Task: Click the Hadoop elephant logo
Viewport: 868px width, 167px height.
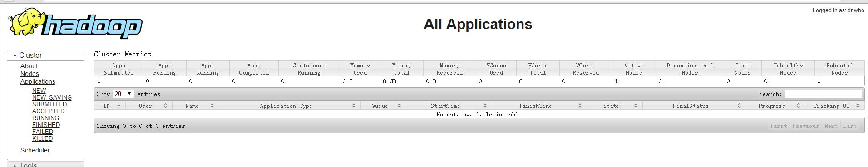Action: [75, 24]
